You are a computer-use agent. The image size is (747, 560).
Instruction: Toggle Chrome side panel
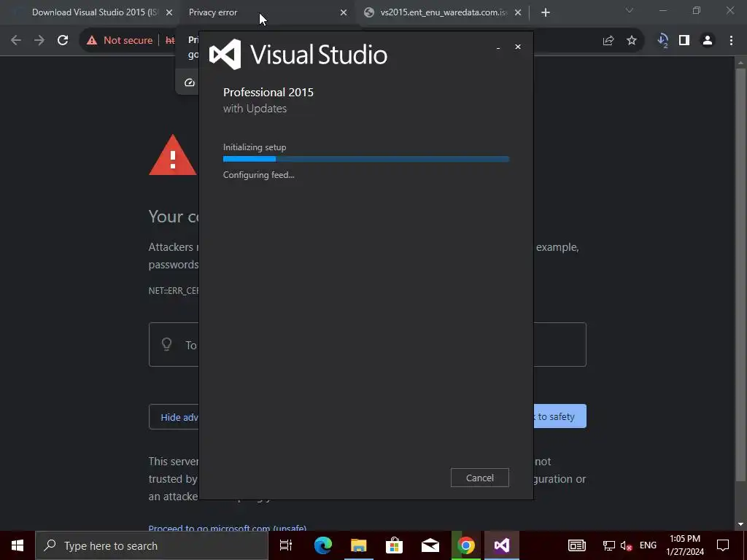pyautogui.click(x=684, y=41)
